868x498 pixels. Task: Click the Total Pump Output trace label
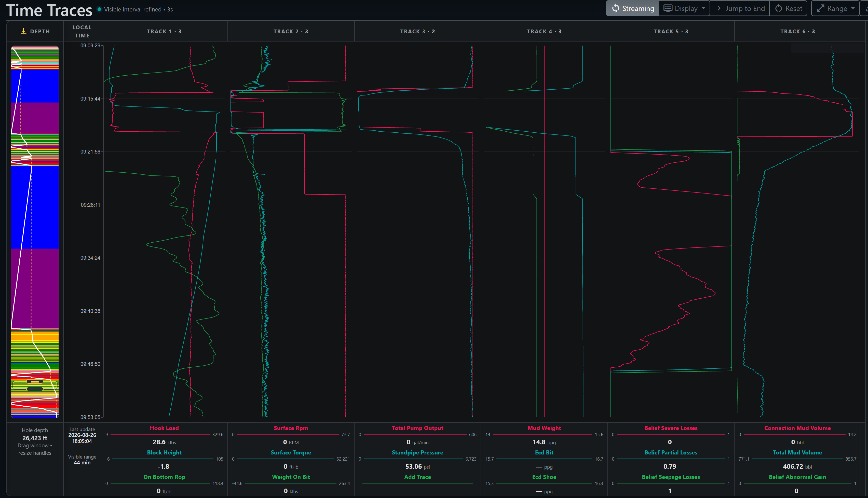pos(417,428)
